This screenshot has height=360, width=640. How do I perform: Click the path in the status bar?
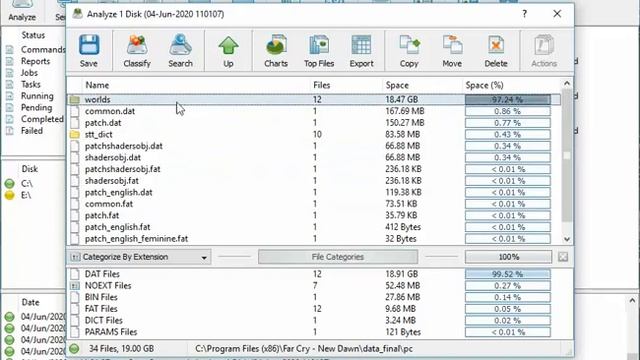click(x=304, y=349)
